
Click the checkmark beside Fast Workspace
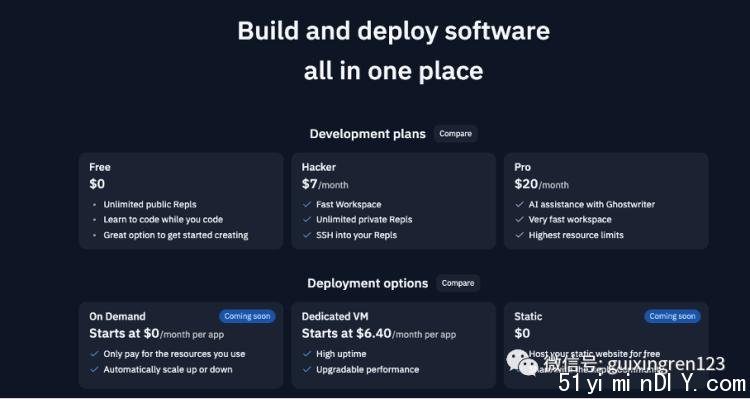point(307,204)
